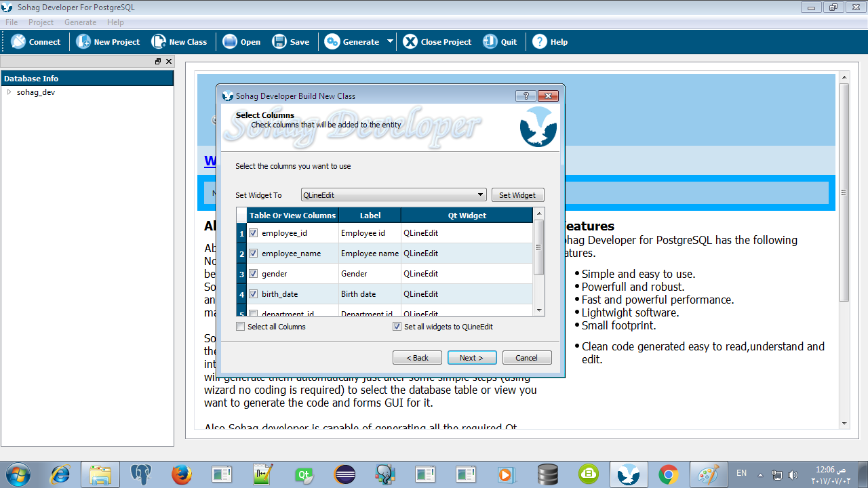Open the File menu
This screenshot has height=488, width=868.
[12, 22]
